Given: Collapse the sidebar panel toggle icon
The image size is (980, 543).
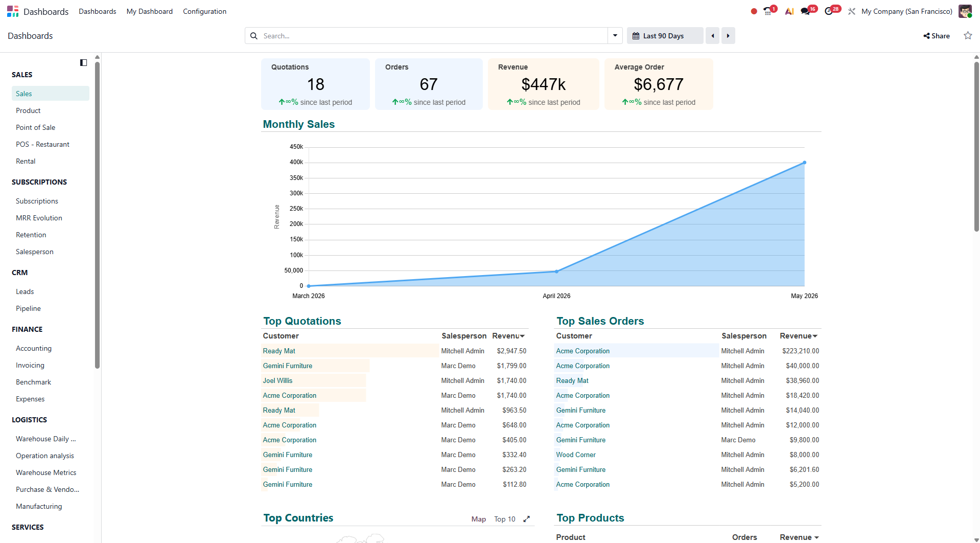Looking at the screenshot, I should pos(83,63).
